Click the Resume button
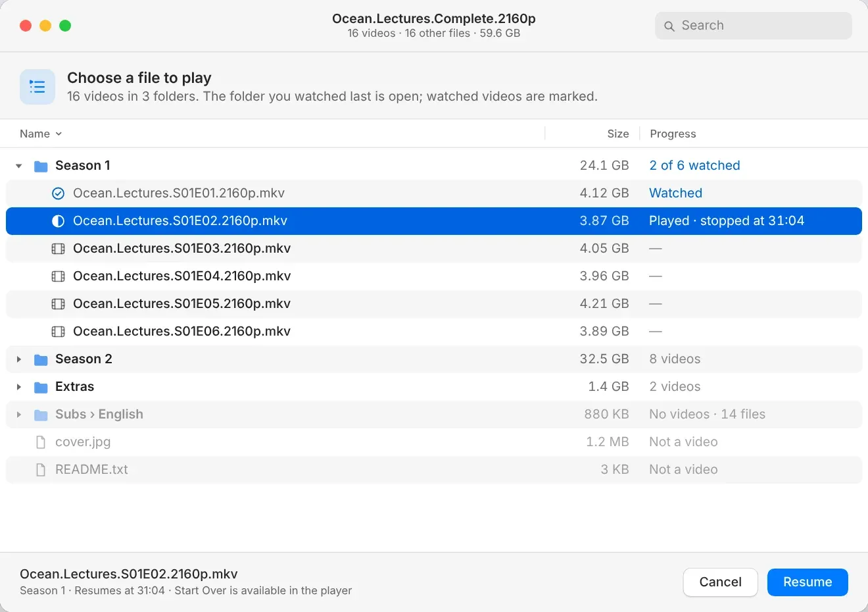The width and height of the screenshot is (868, 612). [808, 582]
